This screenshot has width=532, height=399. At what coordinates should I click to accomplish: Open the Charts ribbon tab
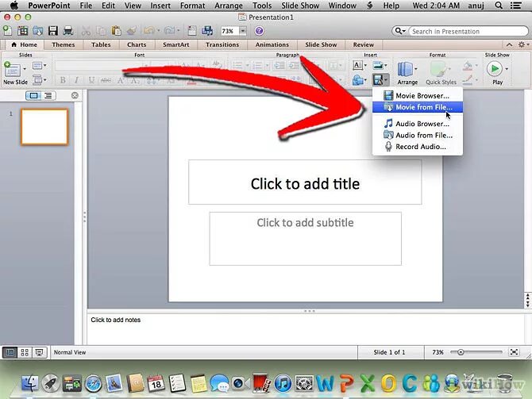[137, 44]
